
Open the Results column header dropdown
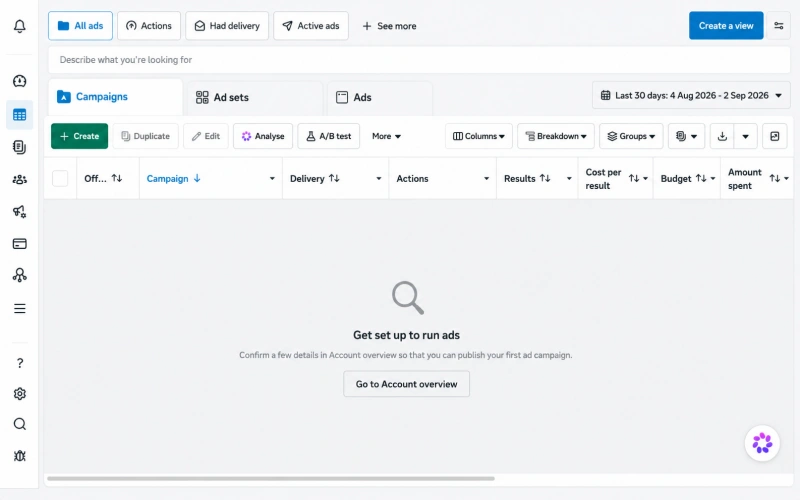point(569,179)
